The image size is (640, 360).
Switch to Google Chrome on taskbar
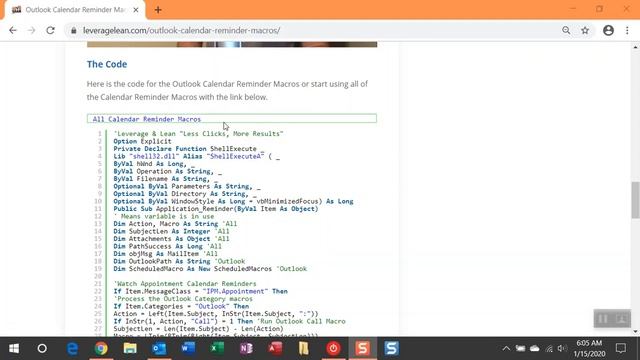[101, 348]
